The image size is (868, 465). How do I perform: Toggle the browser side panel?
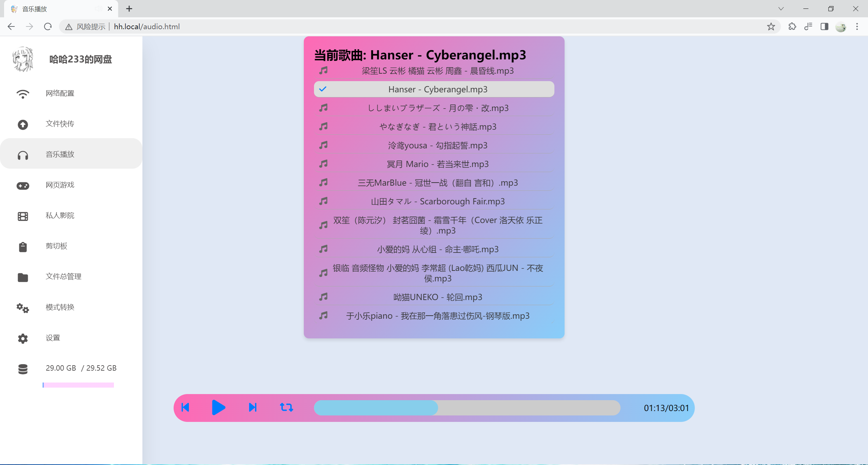click(824, 26)
